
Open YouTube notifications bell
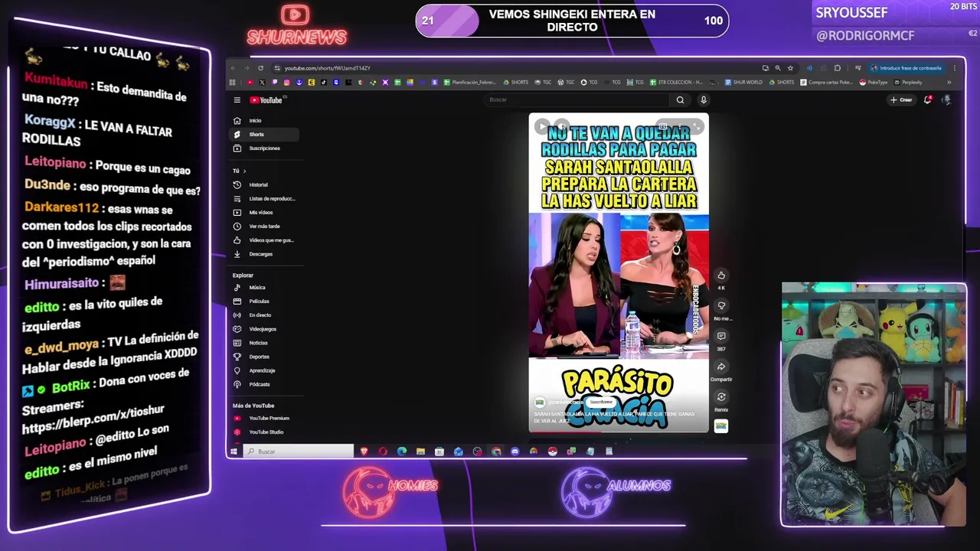click(x=928, y=99)
